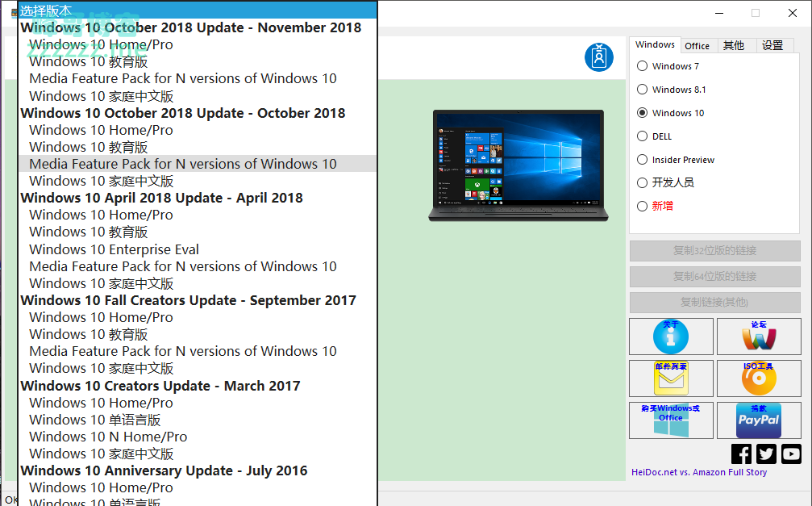Choose Media Feature Pack under November 2018
Viewport: 812px width, 506px height.
(198, 79)
